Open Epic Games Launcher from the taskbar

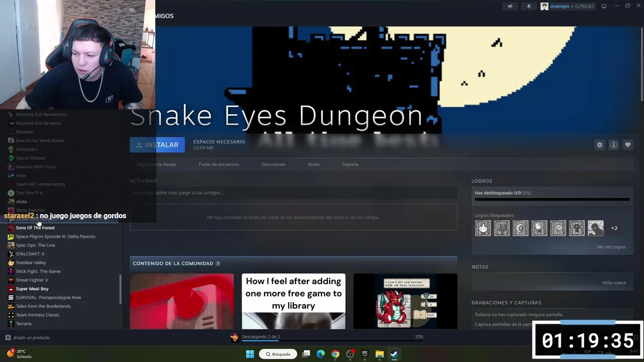point(365,354)
